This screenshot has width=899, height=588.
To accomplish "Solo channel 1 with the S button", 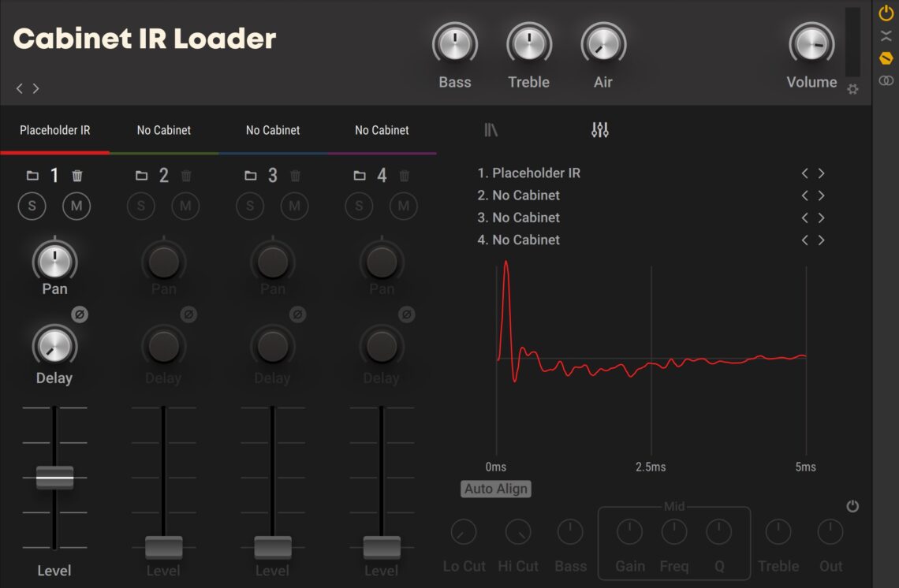I will point(32,206).
